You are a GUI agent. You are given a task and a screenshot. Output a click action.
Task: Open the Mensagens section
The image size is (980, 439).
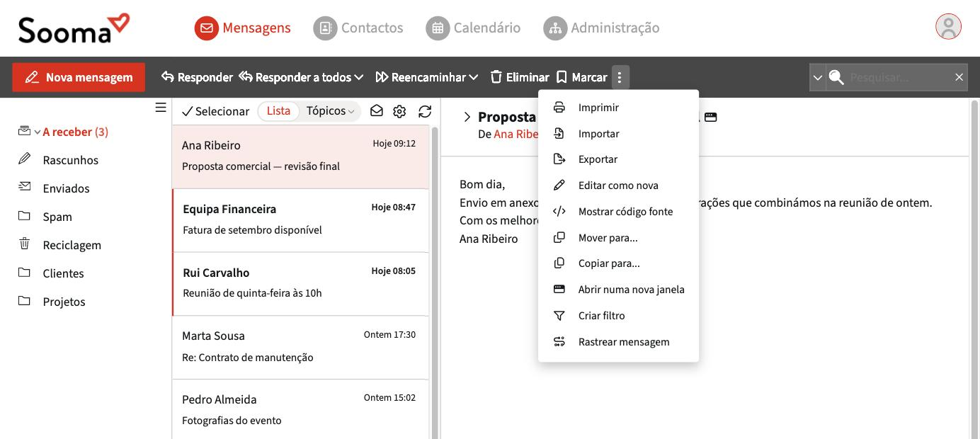click(x=242, y=28)
